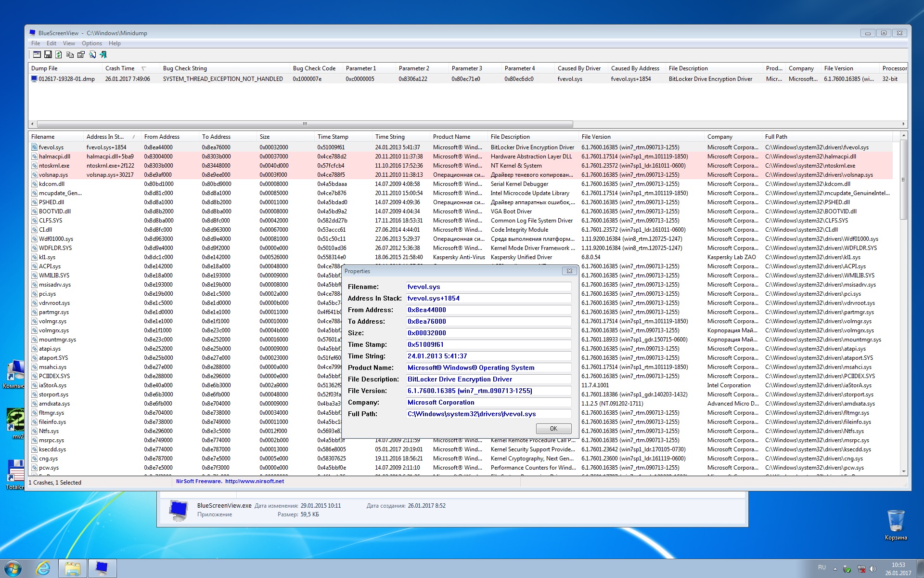Viewport: 924px width, 578px height.
Task: Open Advanced Options from the toolbar
Action: 37,55
